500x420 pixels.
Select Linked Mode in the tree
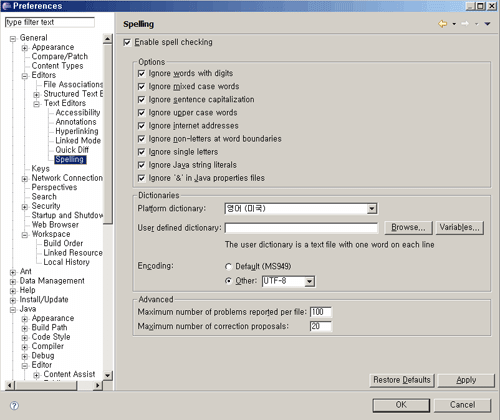(x=78, y=140)
